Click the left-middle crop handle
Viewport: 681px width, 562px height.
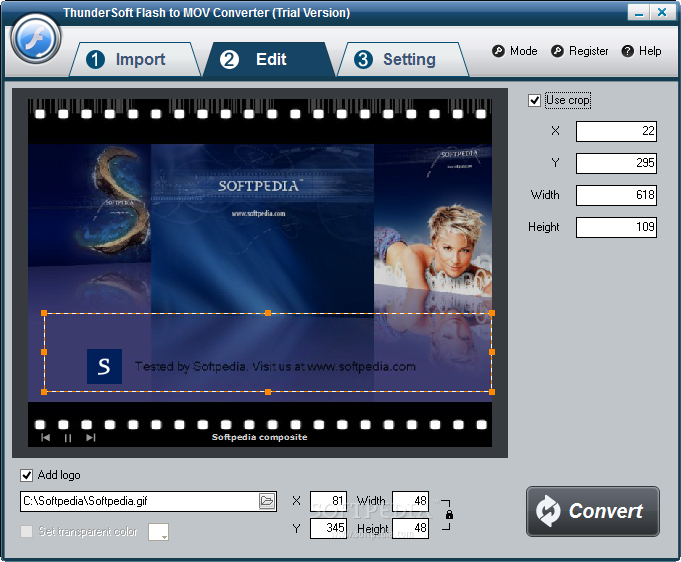pos(44,352)
